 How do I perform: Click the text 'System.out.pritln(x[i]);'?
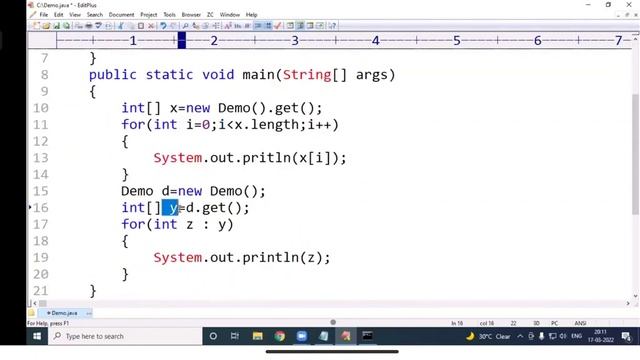[250, 158]
